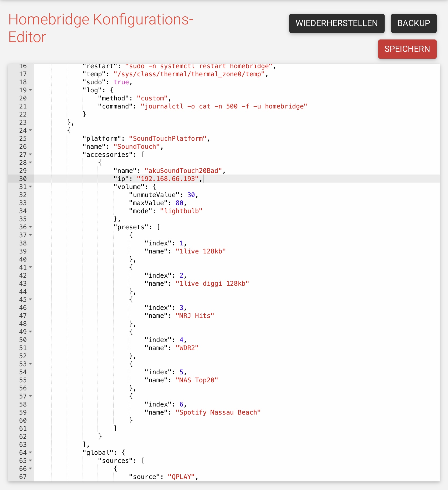Click the Homebridge Konfigurations-Editor heading
The image size is (448, 490).
[101, 28]
